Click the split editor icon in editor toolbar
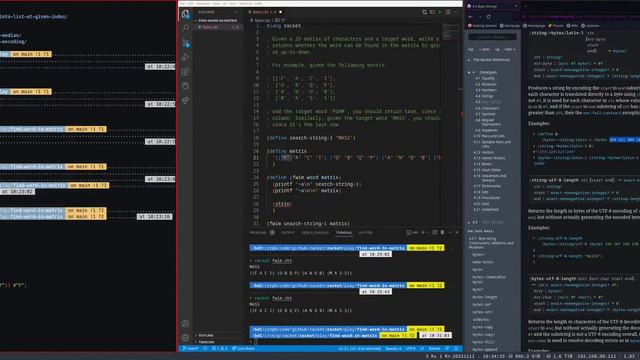 [448, 12]
